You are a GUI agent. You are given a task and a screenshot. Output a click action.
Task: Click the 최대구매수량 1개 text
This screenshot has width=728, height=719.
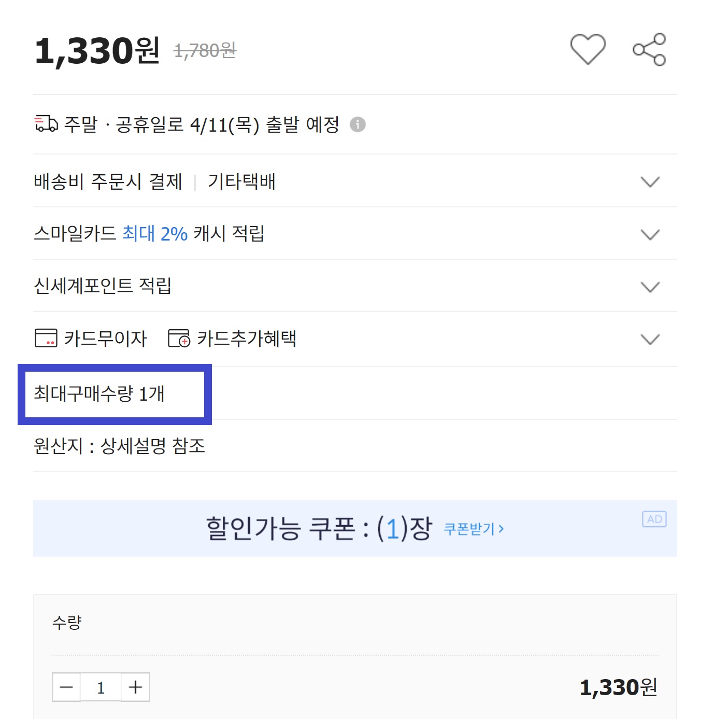pyautogui.click(x=99, y=394)
